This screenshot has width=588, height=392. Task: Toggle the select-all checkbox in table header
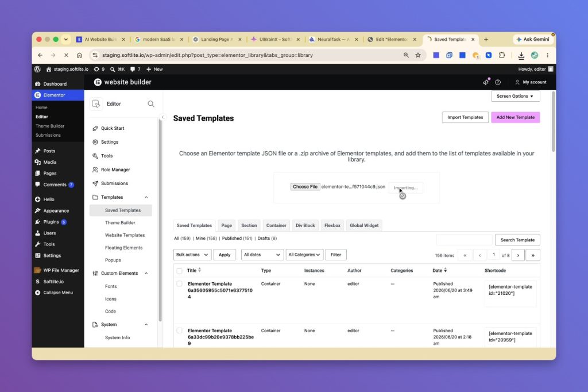[179, 271]
